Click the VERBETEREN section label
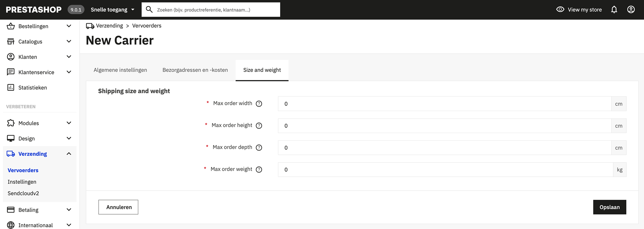 click(x=21, y=107)
